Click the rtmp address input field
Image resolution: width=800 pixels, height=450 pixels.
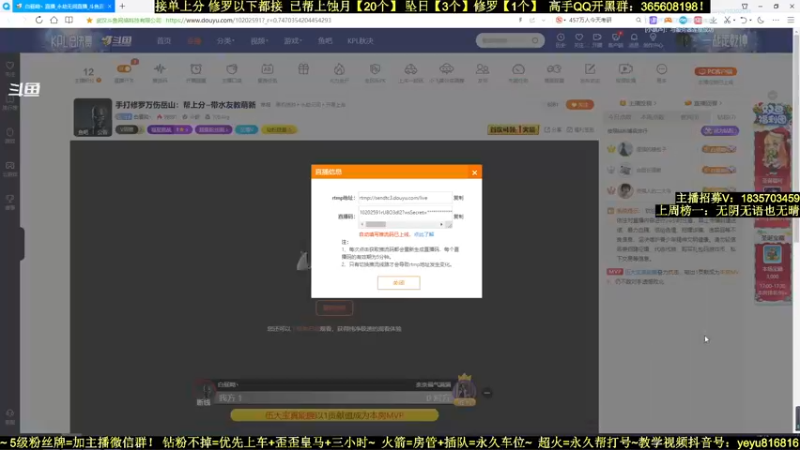coord(405,198)
